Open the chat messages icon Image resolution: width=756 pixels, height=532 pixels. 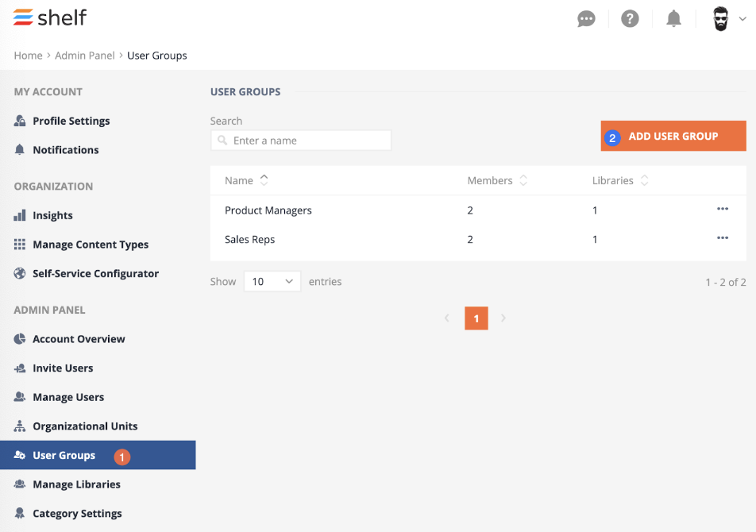tap(586, 19)
